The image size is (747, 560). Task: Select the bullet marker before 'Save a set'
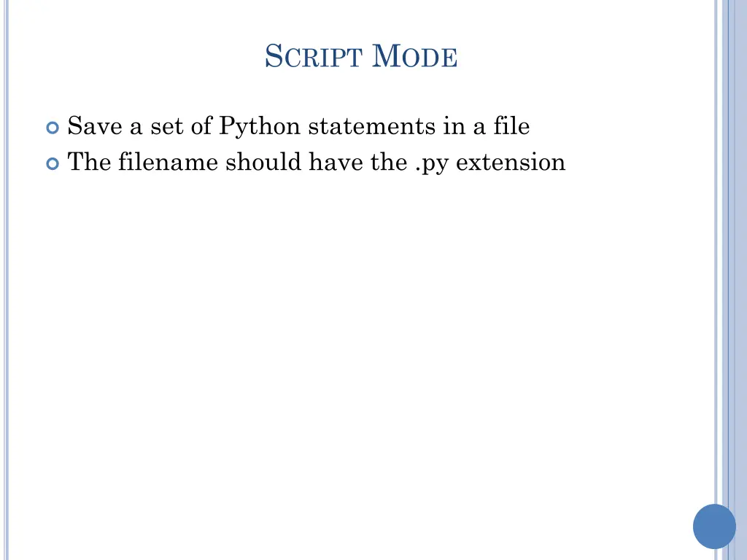53,128
